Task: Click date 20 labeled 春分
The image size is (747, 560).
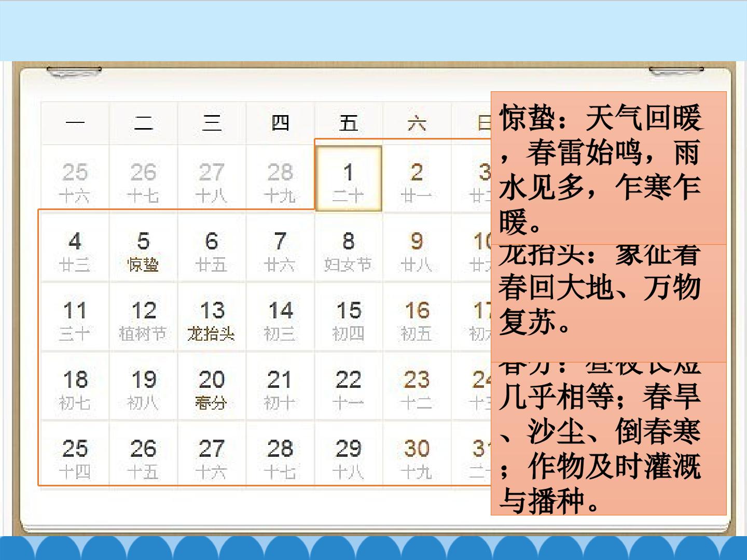Action: [x=212, y=386]
